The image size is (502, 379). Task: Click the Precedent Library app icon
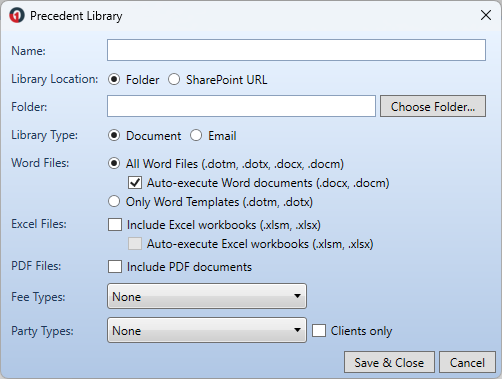(17, 15)
